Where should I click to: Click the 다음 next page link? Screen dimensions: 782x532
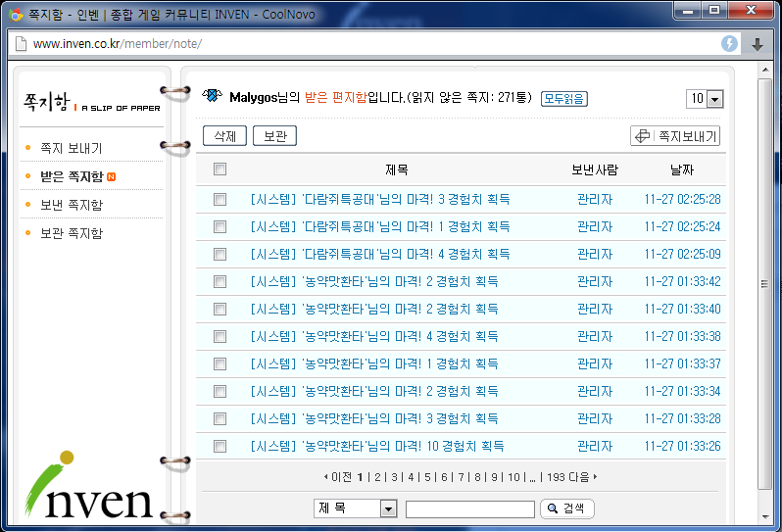582,477
